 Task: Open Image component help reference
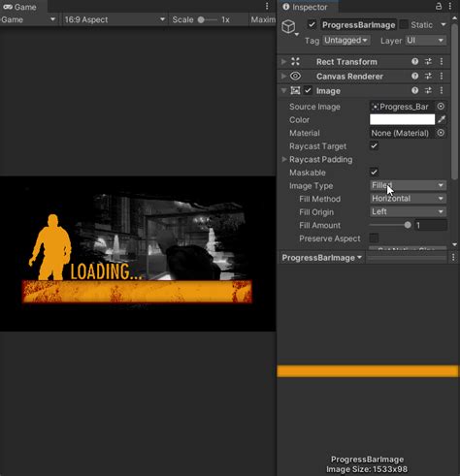414,90
